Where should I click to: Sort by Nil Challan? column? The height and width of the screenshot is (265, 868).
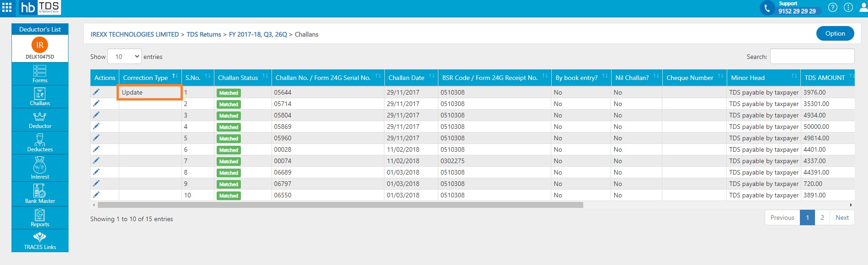point(637,78)
